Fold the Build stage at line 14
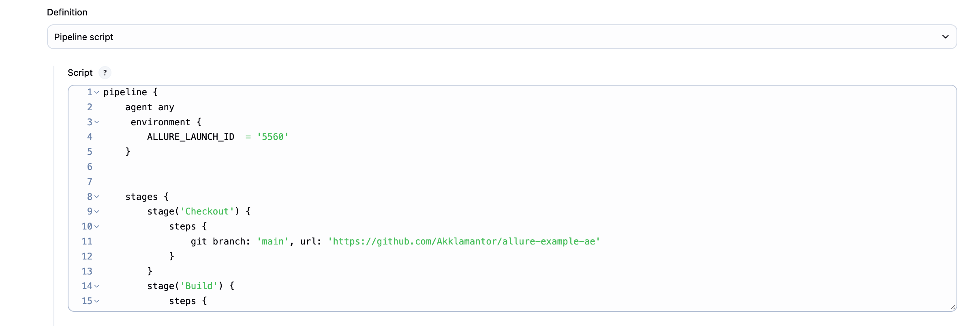The image size is (980, 326). [x=97, y=286]
